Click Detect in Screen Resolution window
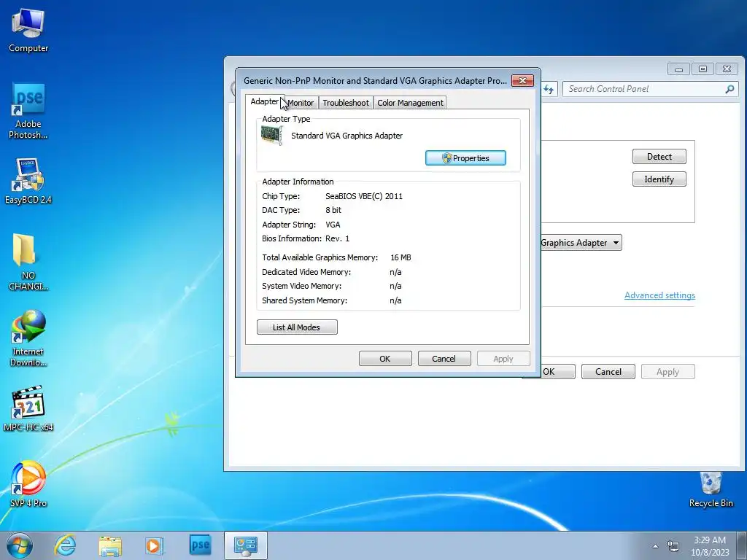The image size is (747, 560). coord(659,157)
